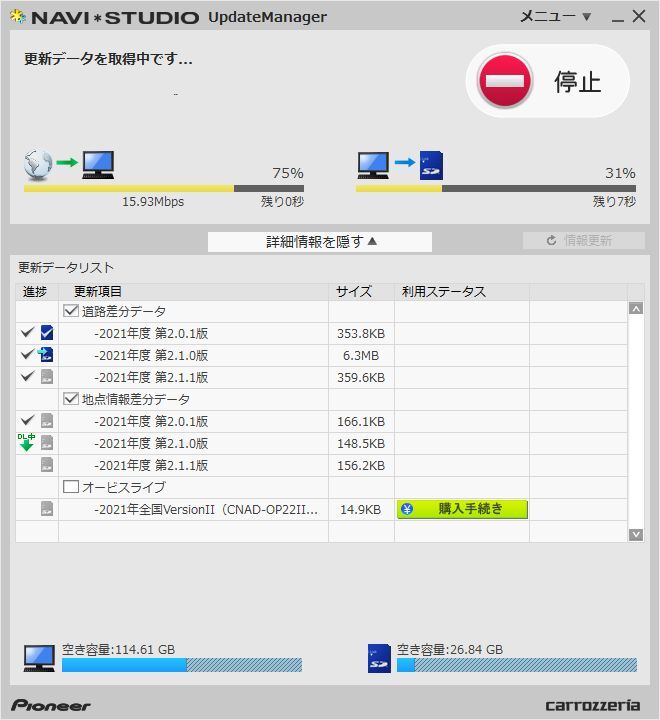Select location data -2021年度 第2.1.1版 row text
The height and width of the screenshot is (720, 660).
[x=151, y=466]
